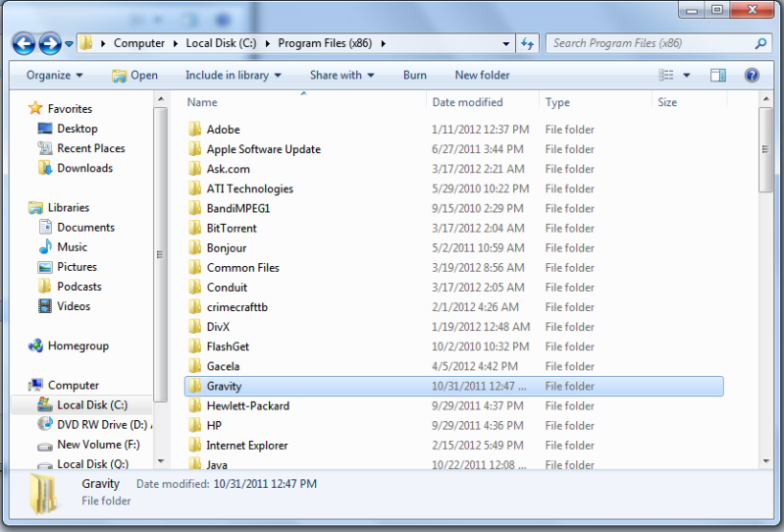Click navigation pane scroll up arrow
This screenshot has width=784, height=532.
(x=161, y=99)
